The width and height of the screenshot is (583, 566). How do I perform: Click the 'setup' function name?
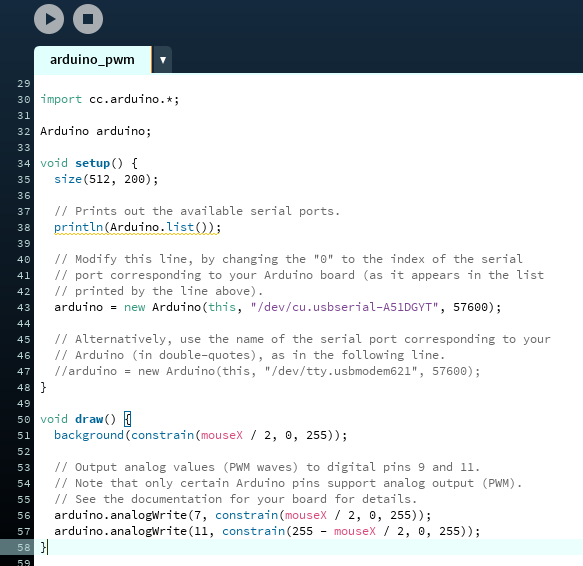[x=92, y=163]
